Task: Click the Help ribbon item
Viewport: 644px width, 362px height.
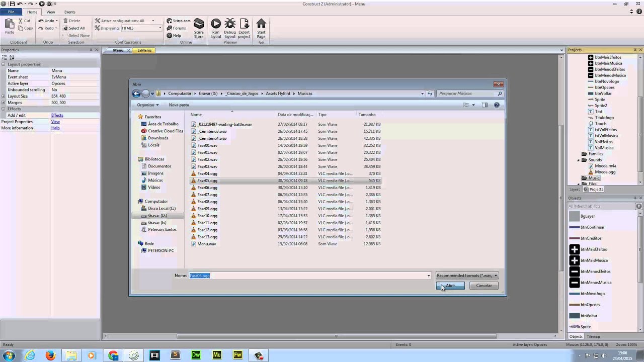Action: (x=174, y=36)
